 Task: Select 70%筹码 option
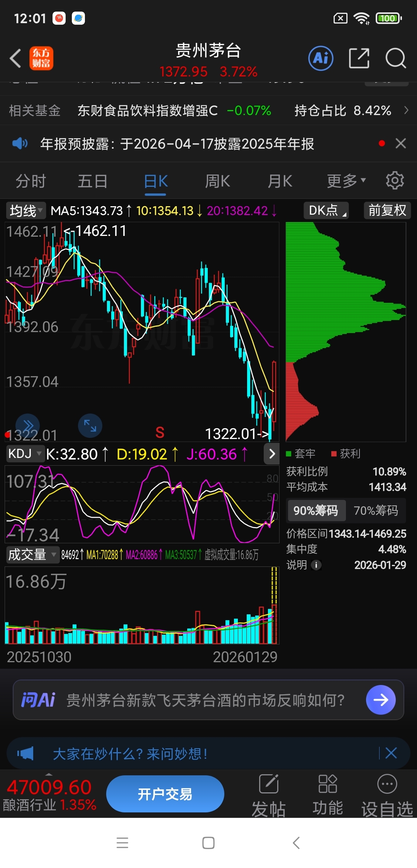376,510
